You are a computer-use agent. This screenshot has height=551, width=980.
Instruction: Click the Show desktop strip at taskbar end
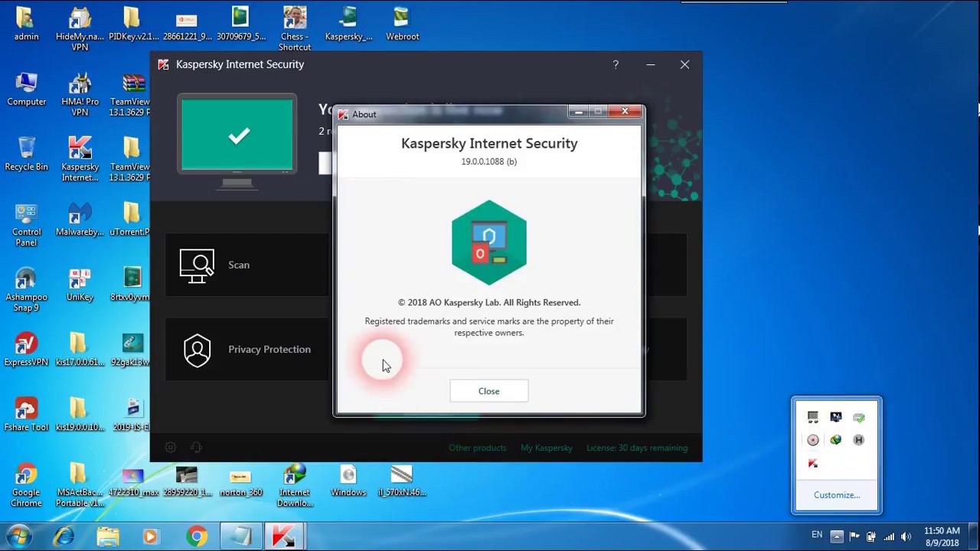(974, 536)
